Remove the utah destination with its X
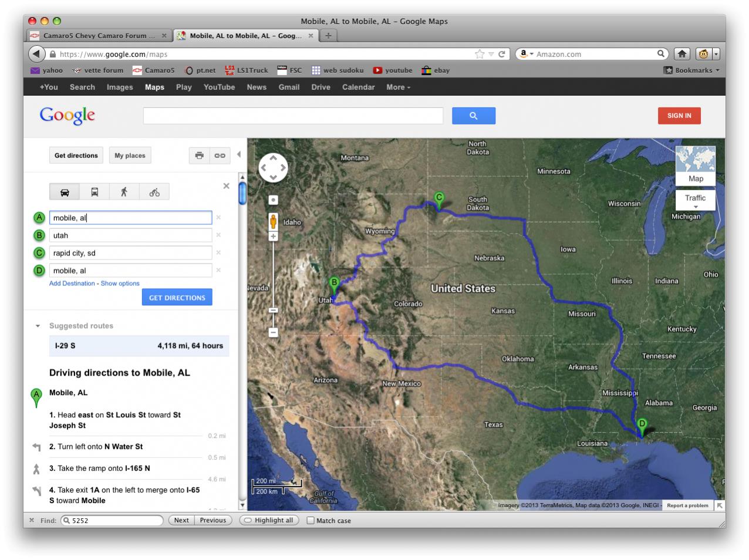This screenshot has height=560, width=749. pos(218,235)
